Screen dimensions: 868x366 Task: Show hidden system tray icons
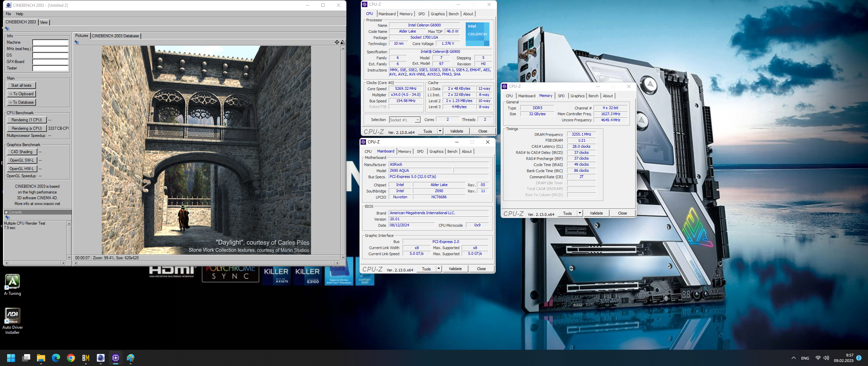(x=793, y=358)
